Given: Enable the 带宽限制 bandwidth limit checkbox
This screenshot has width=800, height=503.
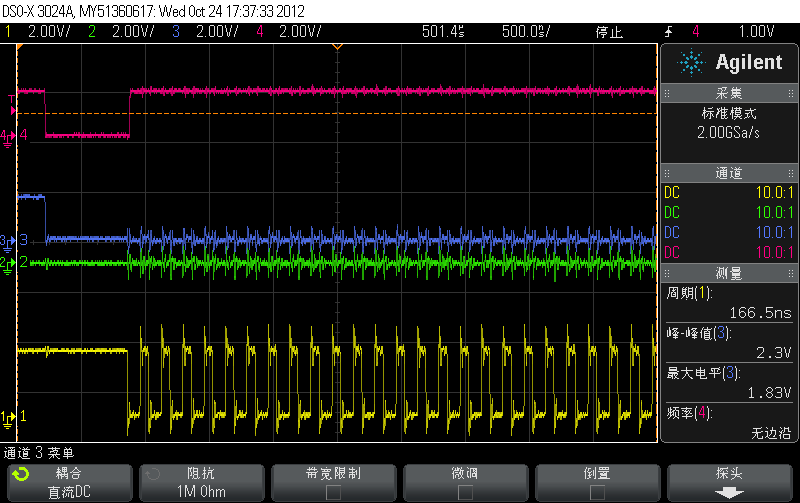Looking at the screenshot, I should 333,492.
